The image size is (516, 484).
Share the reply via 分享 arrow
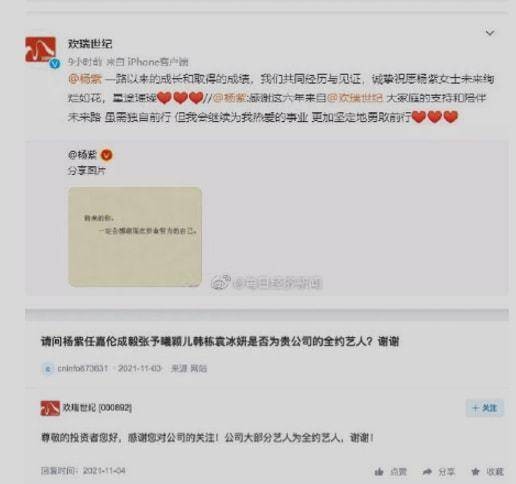tap(438, 472)
